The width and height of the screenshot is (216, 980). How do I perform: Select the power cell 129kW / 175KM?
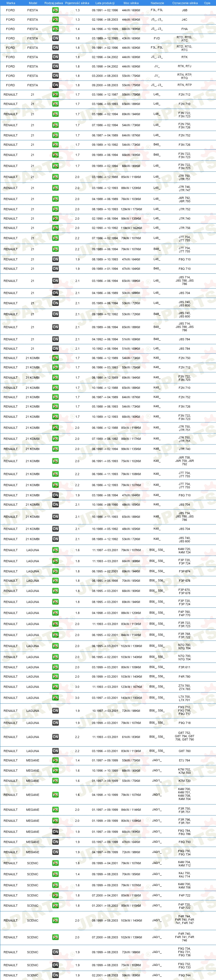point(131,209)
